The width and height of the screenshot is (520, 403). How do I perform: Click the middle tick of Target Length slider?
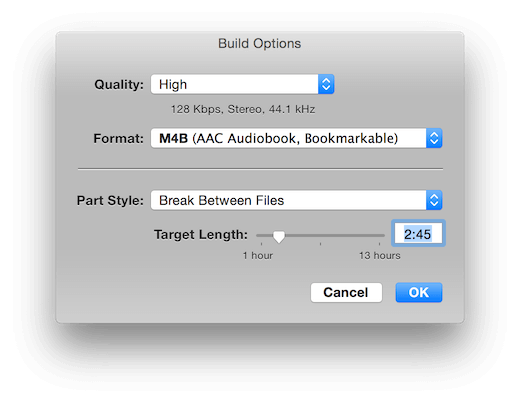320,244
